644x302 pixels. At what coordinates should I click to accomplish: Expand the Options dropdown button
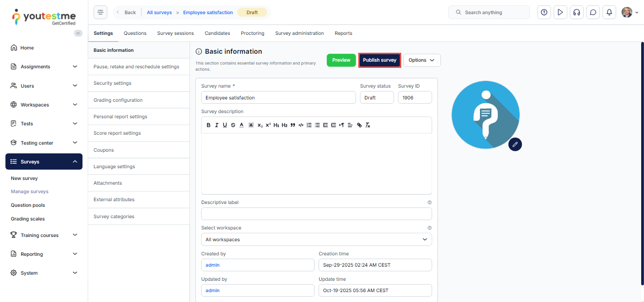click(421, 60)
